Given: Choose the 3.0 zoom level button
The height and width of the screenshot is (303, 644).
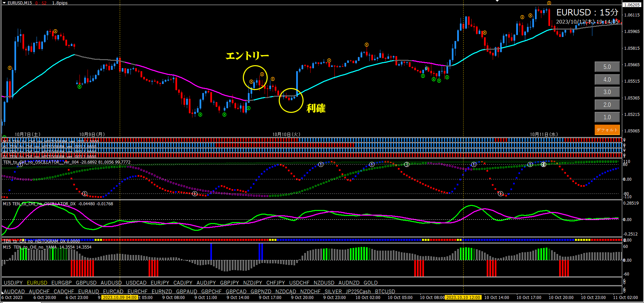Looking at the screenshot, I should click(607, 92).
